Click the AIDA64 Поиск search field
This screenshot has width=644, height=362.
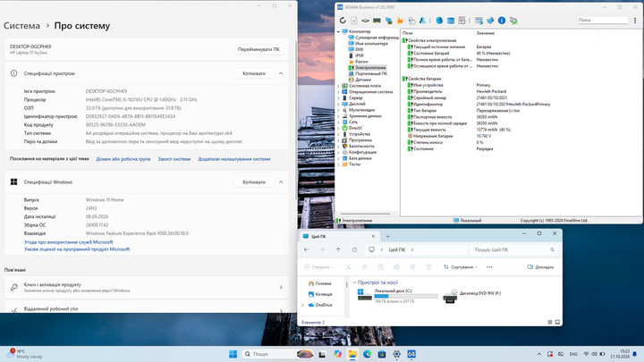pyautogui.click(x=603, y=20)
